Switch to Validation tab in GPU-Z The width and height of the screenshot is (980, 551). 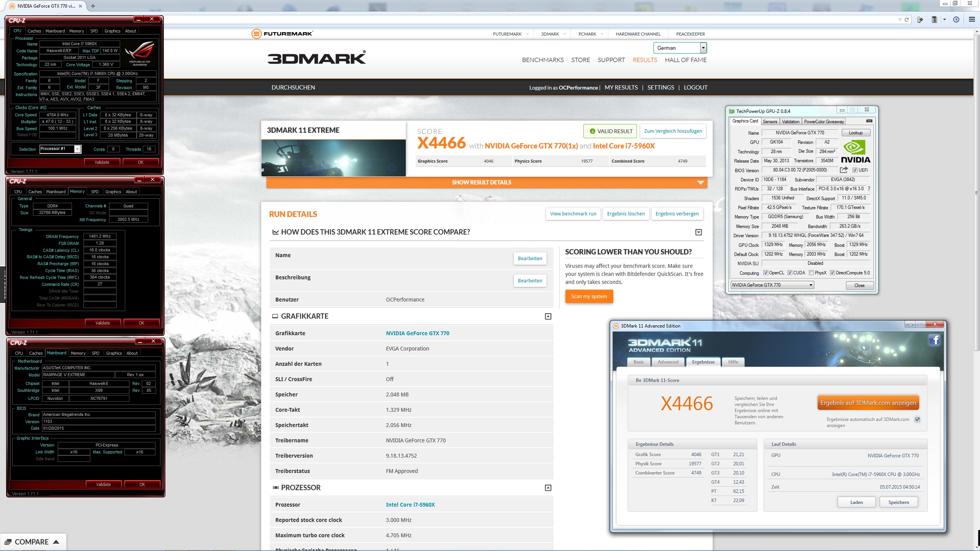[791, 122]
